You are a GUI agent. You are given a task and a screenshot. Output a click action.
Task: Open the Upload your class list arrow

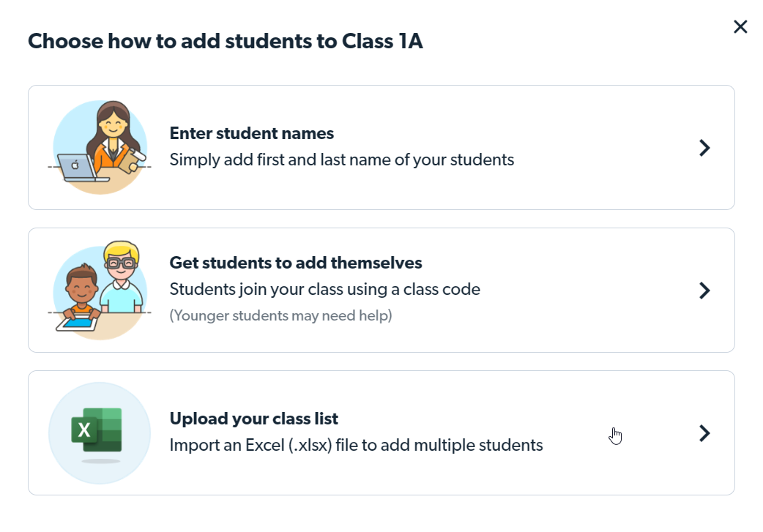click(704, 433)
